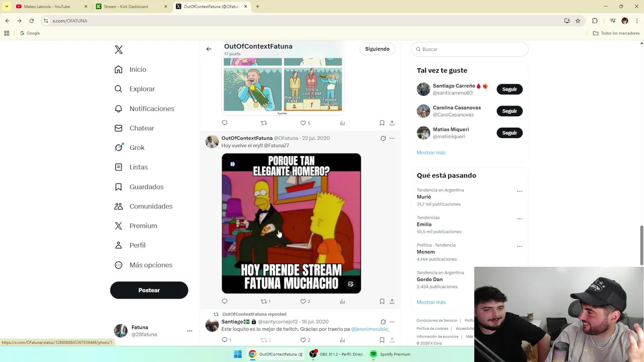
Task: Expand Más opciones in sidebar
Action: pos(143,265)
